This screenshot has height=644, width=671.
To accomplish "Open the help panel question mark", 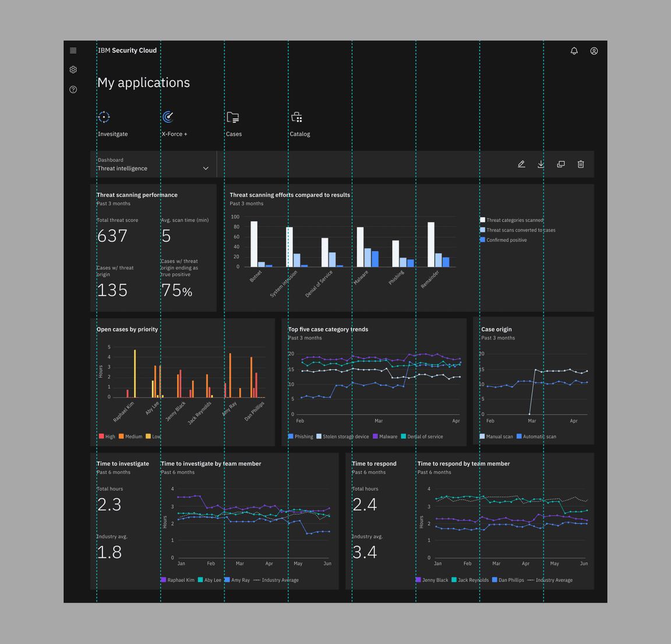I will [x=73, y=89].
